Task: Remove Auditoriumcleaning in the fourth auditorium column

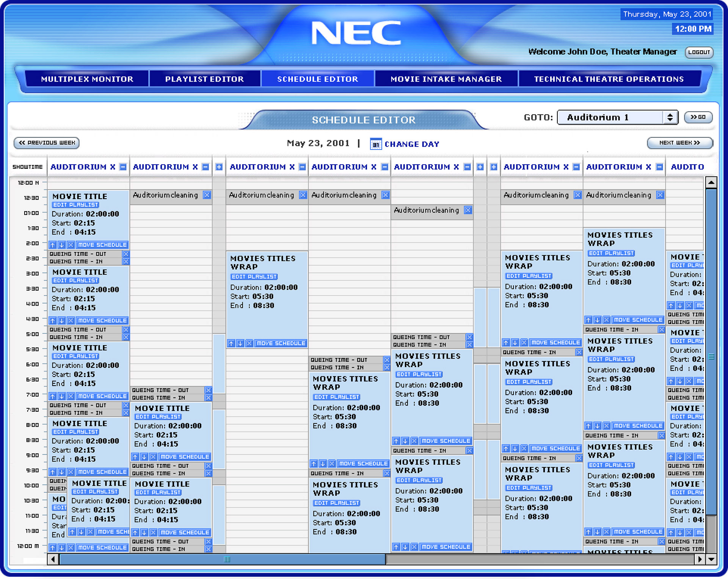Action: 386,195
